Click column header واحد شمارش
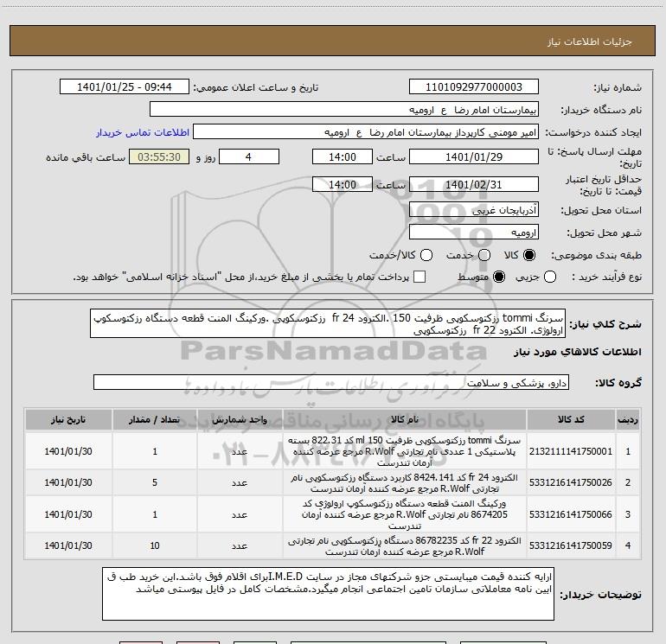 coord(240,419)
